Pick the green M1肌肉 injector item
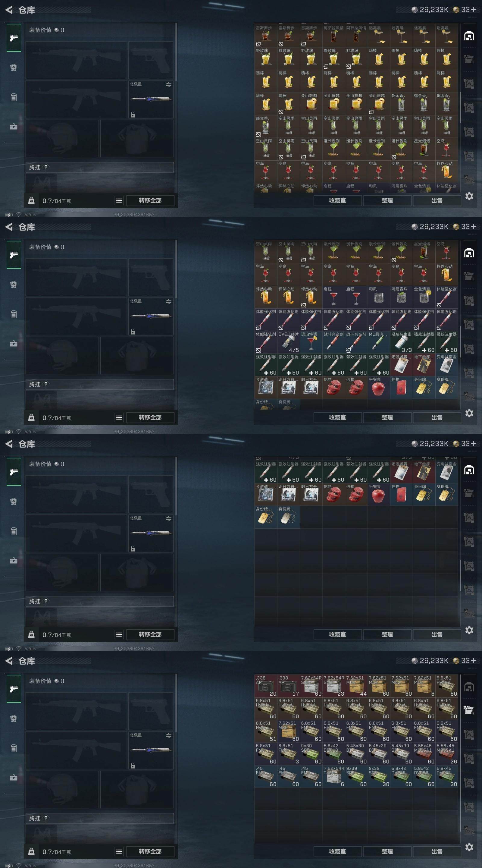 (x=379, y=342)
